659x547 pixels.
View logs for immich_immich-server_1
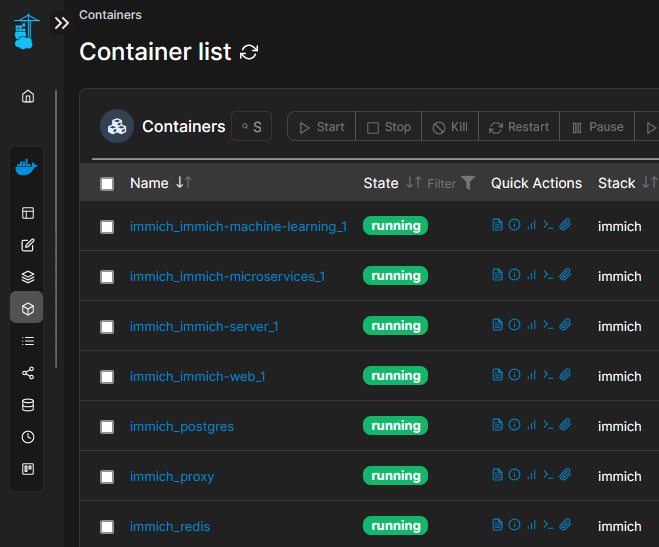(497, 325)
